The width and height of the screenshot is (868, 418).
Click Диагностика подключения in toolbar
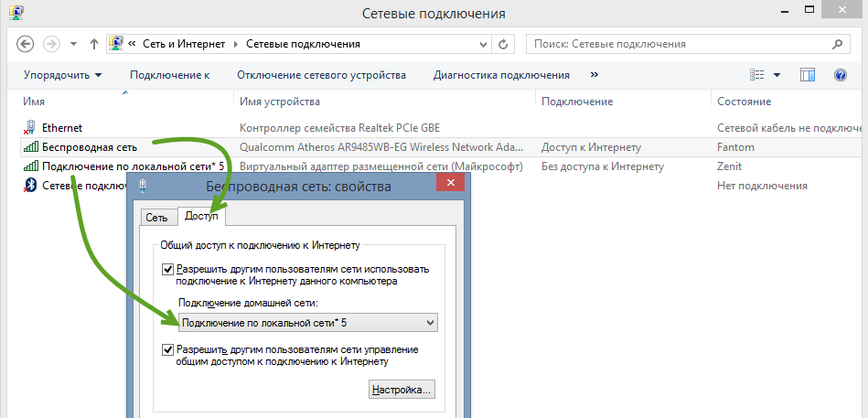501,75
